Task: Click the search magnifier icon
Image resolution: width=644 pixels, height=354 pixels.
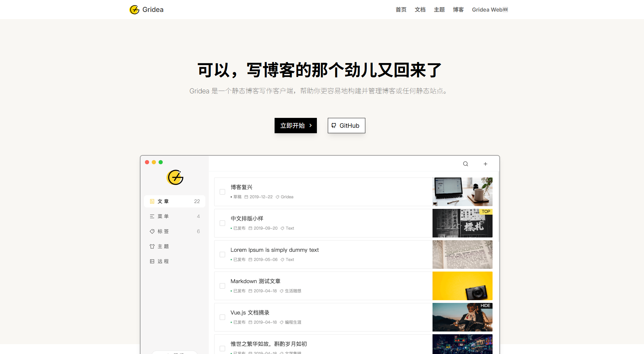Action: pos(465,164)
